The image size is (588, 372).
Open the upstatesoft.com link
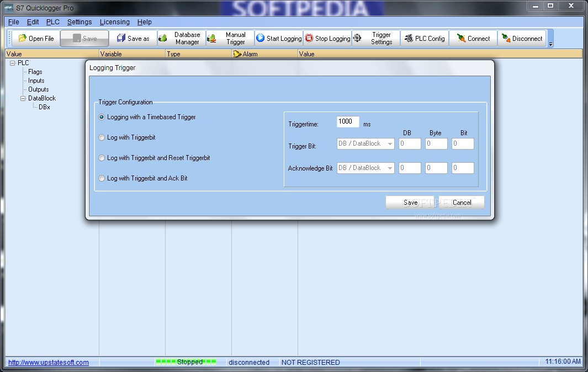click(x=49, y=362)
